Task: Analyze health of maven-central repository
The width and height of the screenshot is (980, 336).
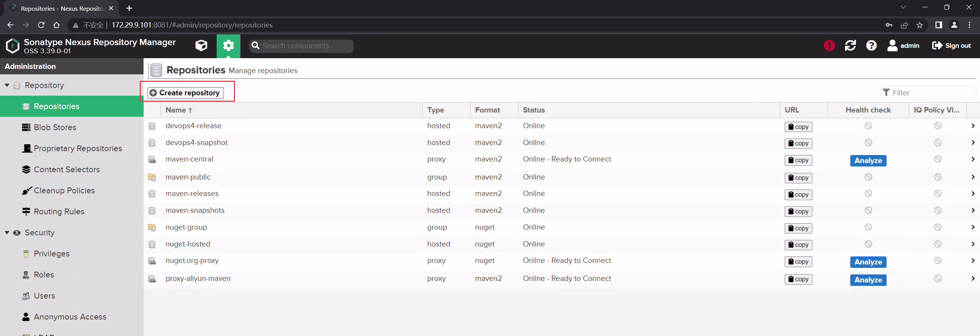Action: [868, 161]
